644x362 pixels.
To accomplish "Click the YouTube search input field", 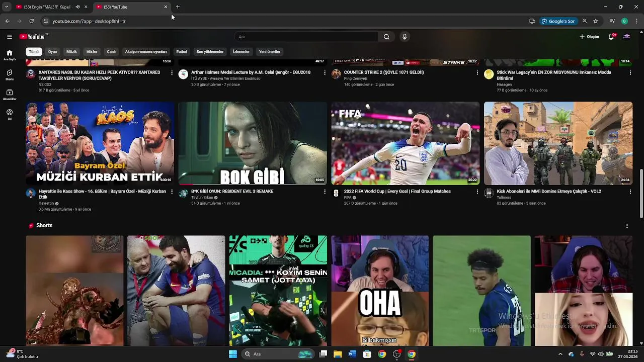I will (306, 37).
